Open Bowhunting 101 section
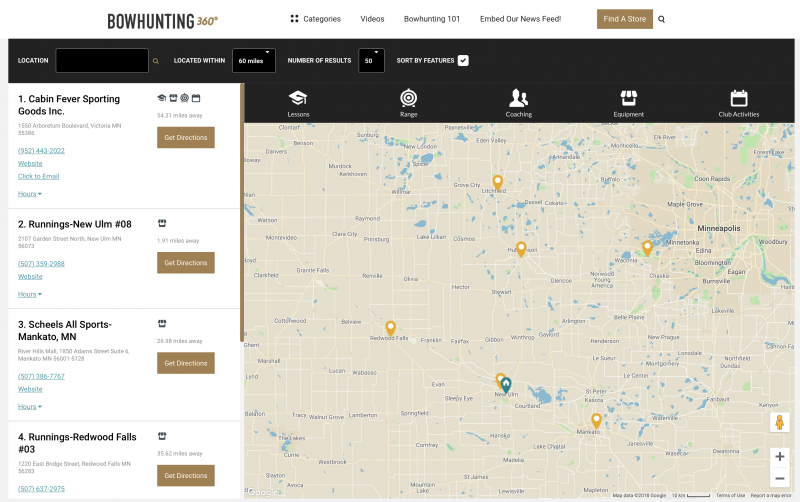This screenshot has width=800, height=502. click(x=432, y=19)
